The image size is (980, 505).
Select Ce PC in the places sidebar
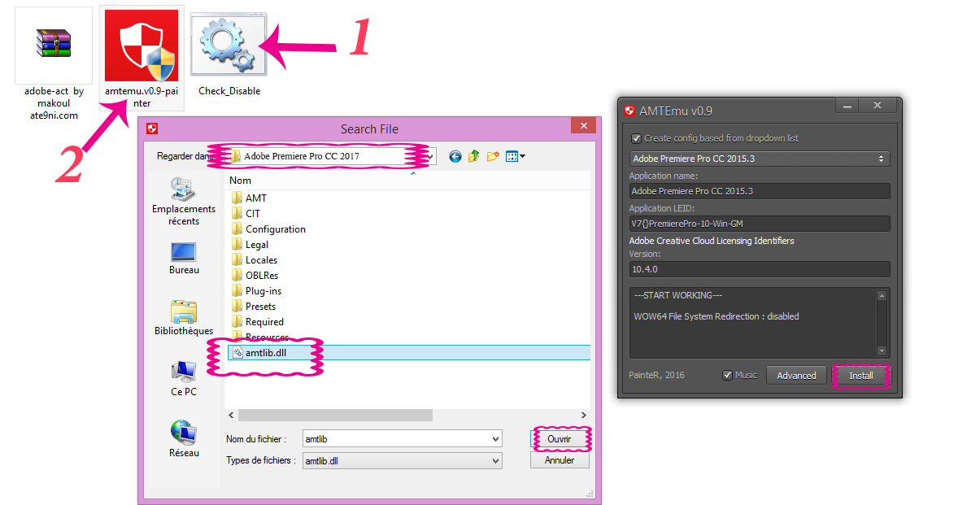(x=184, y=378)
